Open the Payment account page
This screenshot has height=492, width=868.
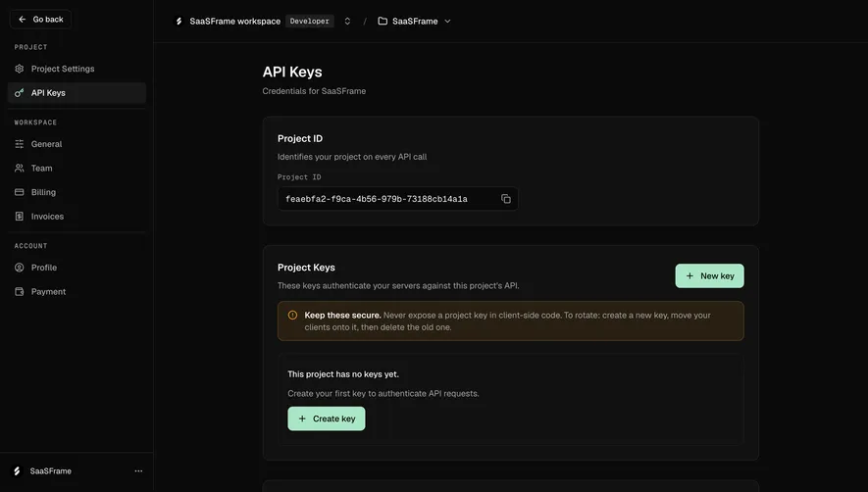click(77, 292)
